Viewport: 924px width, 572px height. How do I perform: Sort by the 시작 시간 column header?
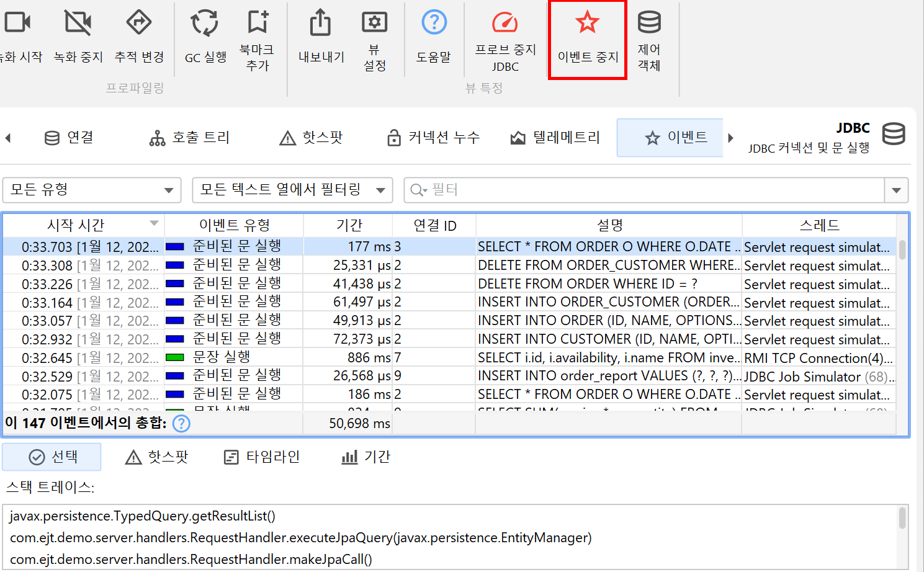(76, 225)
